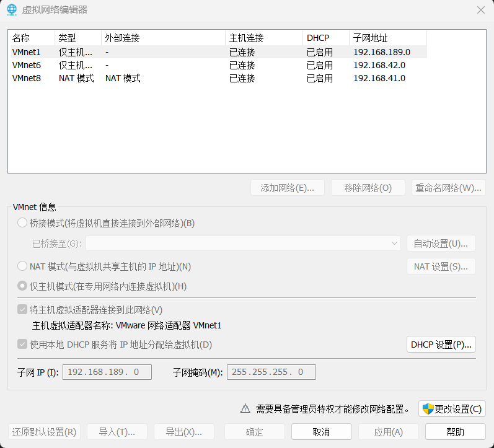This screenshot has width=494, height=448.
Task: Toggle 使用本地 DHCP 服务 checkbox
Action: point(22,345)
